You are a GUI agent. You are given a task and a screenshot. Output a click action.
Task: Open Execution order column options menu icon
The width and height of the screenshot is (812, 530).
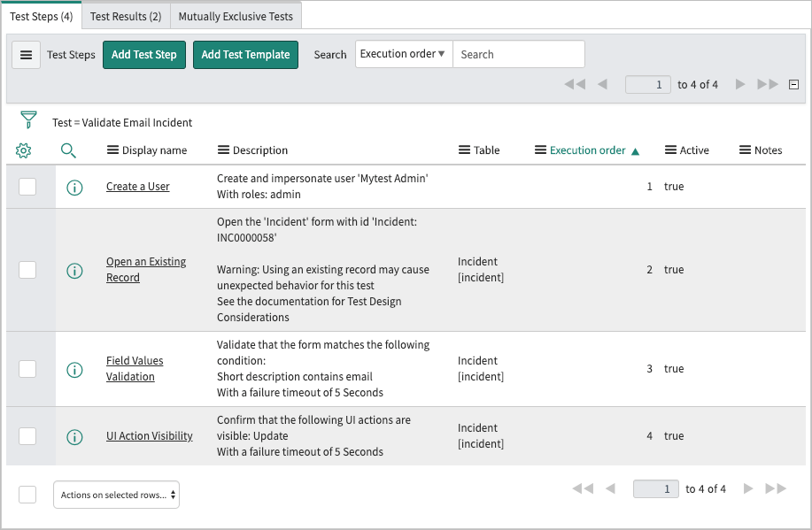(x=540, y=150)
